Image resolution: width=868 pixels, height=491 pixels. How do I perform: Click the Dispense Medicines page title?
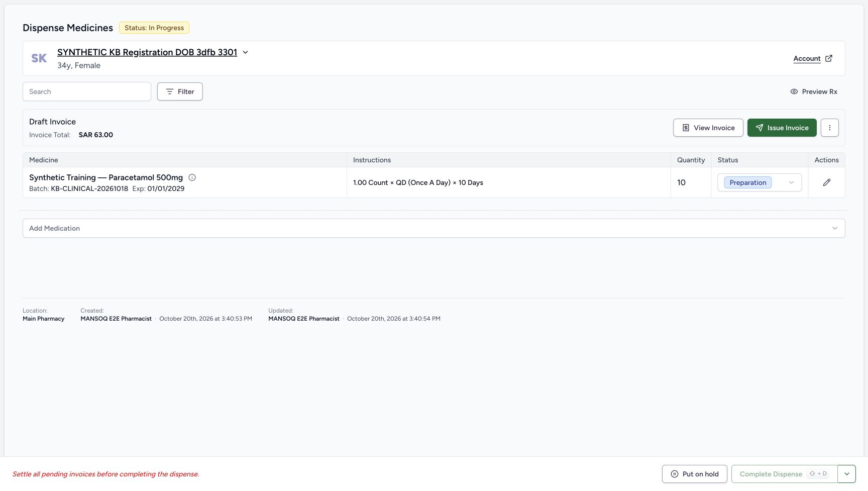tap(68, 28)
